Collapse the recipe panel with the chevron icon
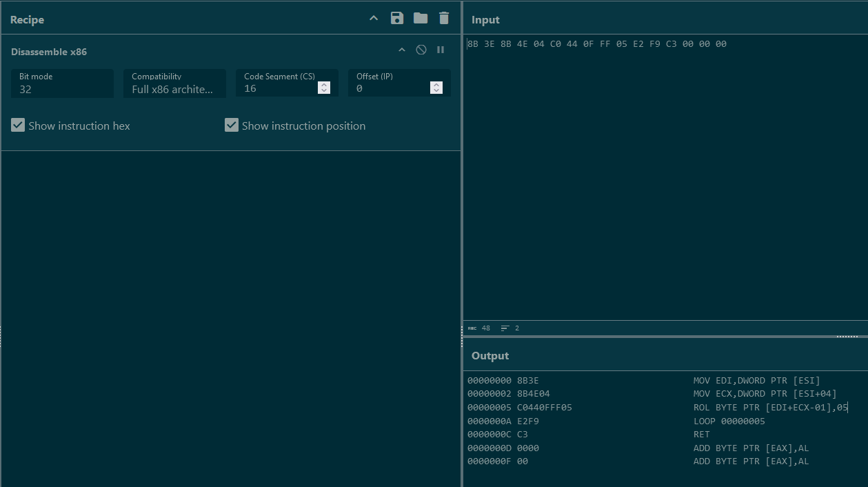868x487 pixels. pos(374,19)
